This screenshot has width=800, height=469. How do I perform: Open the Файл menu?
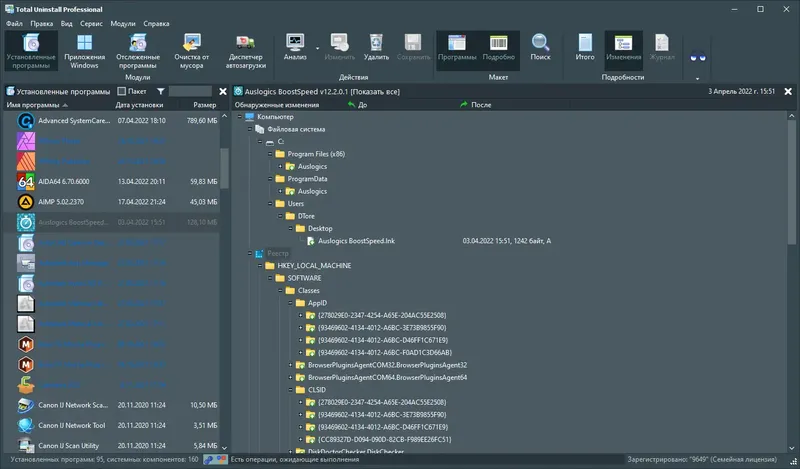coord(14,23)
